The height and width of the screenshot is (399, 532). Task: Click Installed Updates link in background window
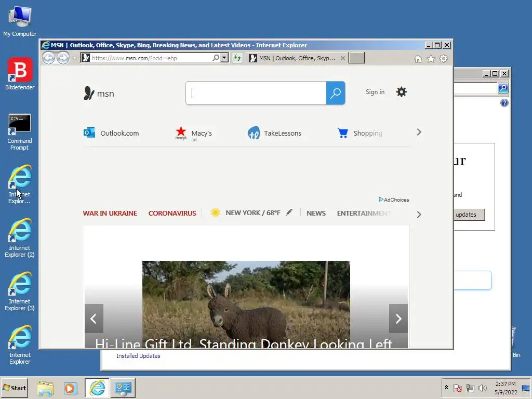click(138, 356)
